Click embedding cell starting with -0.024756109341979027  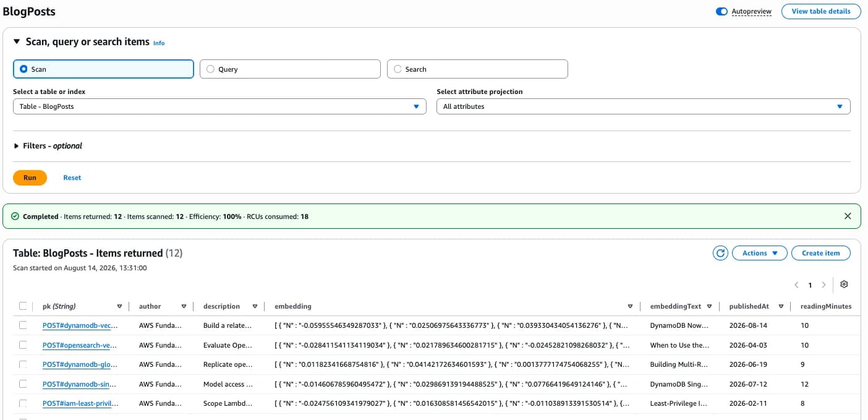453,404
